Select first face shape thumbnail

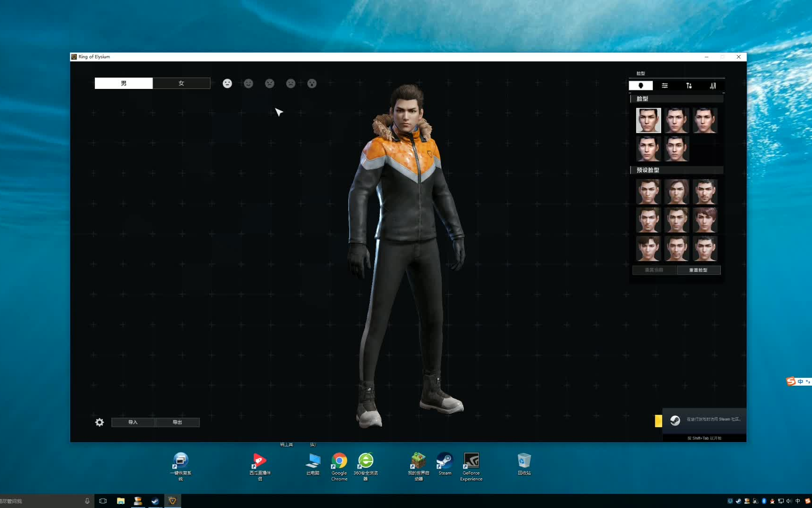(x=648, y=120)
